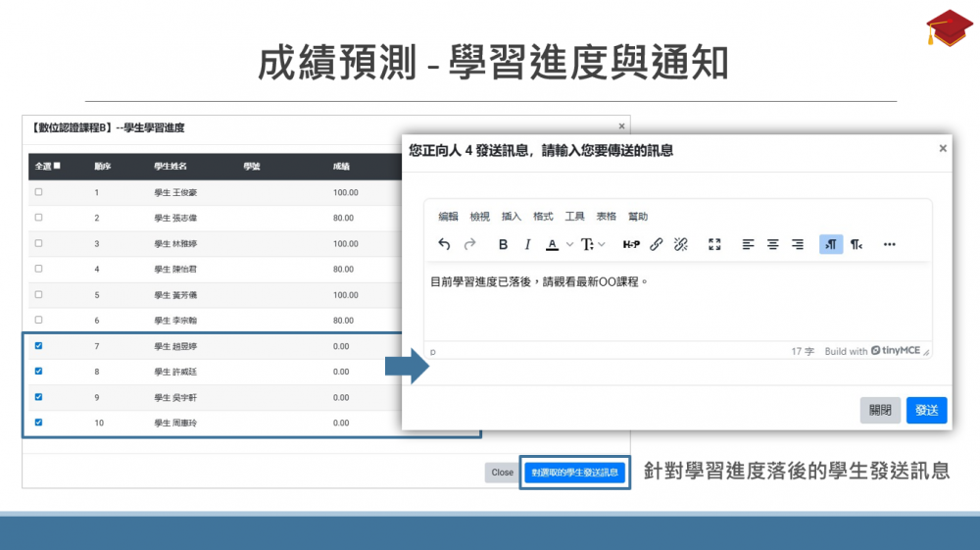The image size is (980, 550).
Task: Check the box for student 王俊豪
Action: click(38, 192)
